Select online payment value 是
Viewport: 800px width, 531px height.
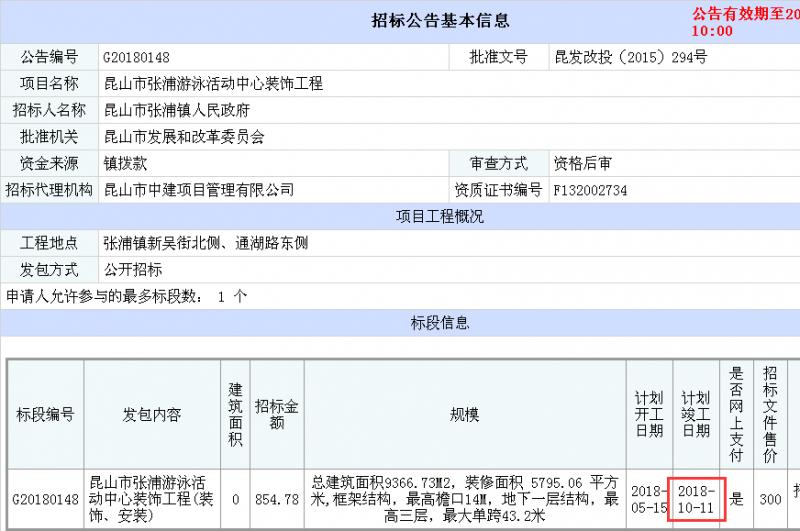pos(736,499)
